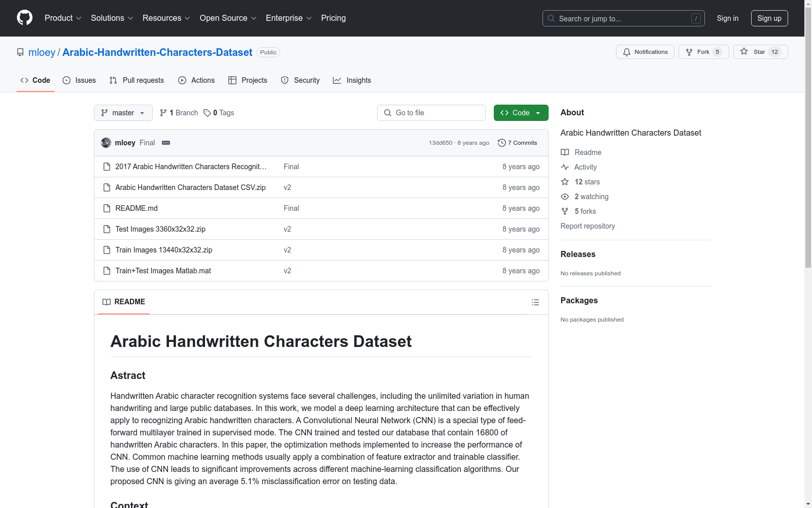Star the repository
This screenshot has height=508, width=812.
tap(760, 52)
